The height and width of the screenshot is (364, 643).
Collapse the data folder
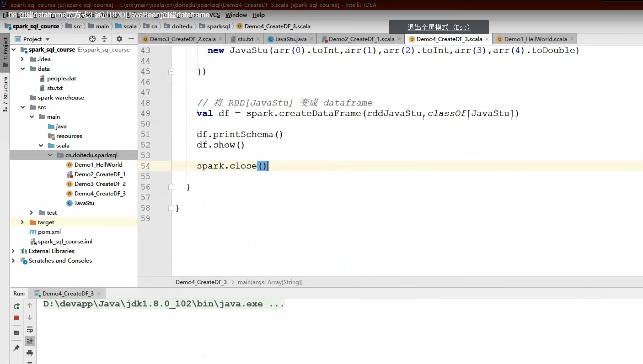pos(22,69)
